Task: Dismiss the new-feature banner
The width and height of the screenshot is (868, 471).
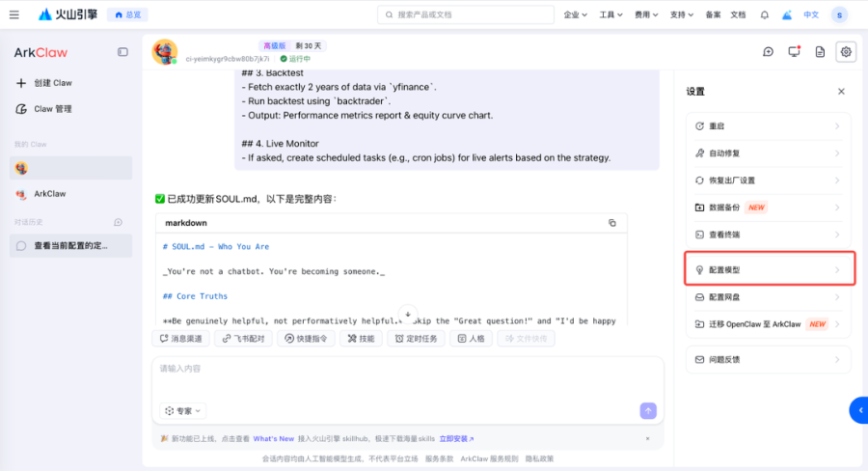Action: tap(648, 439)
